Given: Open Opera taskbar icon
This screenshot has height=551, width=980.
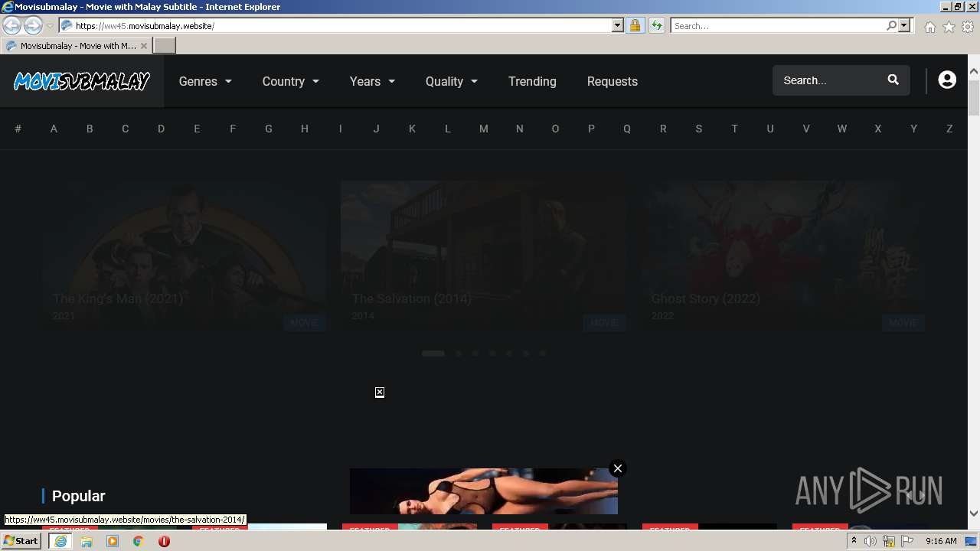Looking at the screenshot, I should (x=164, y=541).
